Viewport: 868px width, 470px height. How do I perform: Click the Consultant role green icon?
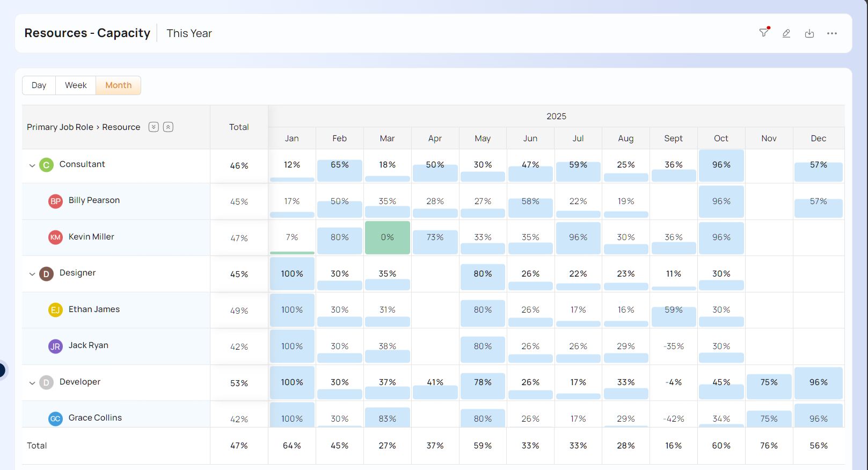[x=46, y=165]
